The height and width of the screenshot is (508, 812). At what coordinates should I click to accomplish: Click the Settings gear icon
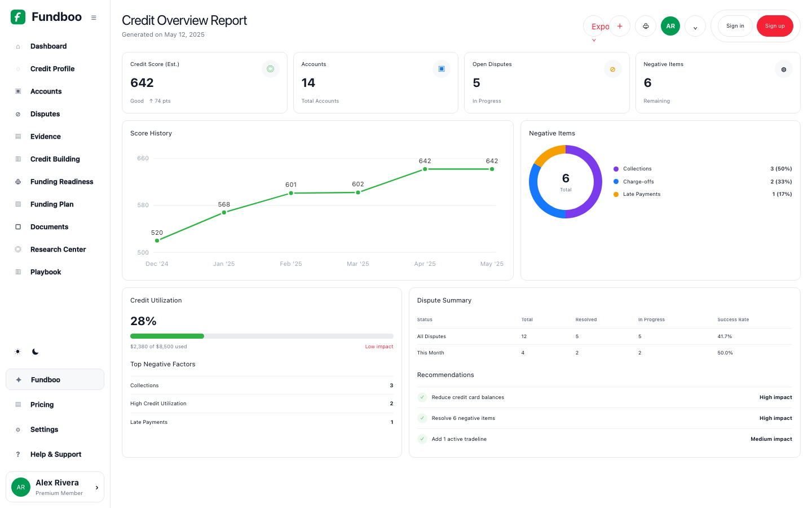point(18,430)
